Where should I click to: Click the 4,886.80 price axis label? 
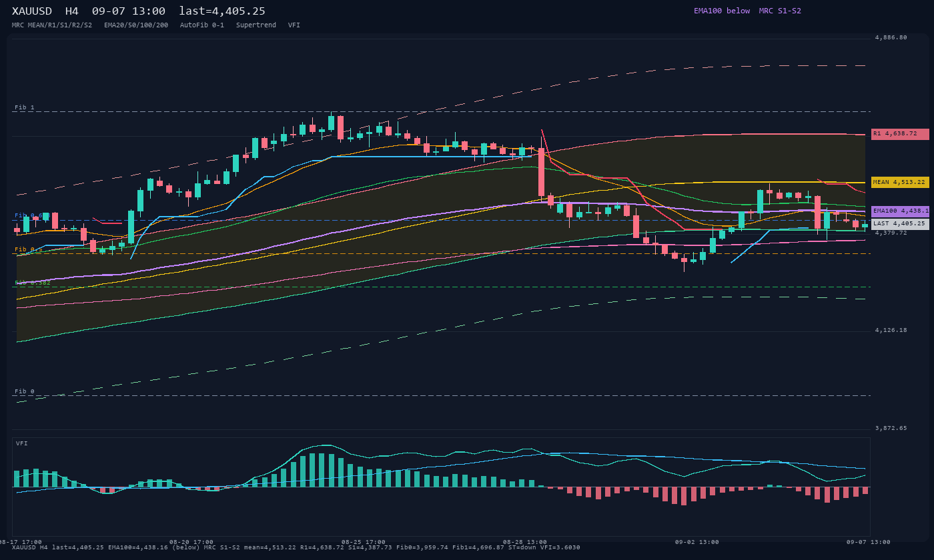[891, 37]
